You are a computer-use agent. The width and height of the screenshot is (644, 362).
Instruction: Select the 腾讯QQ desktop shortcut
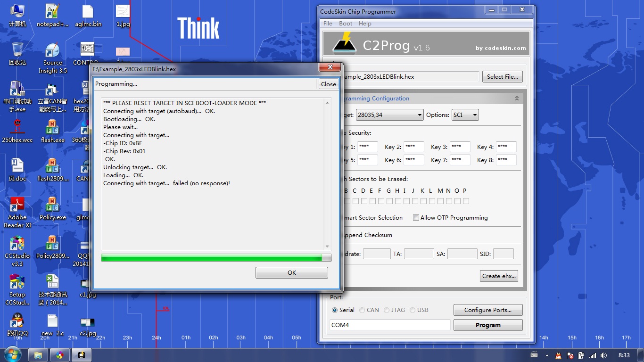(17, 324)
